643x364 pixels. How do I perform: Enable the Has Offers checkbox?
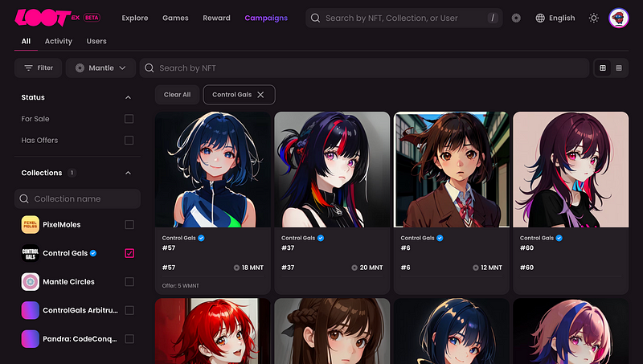click(129, 140)
